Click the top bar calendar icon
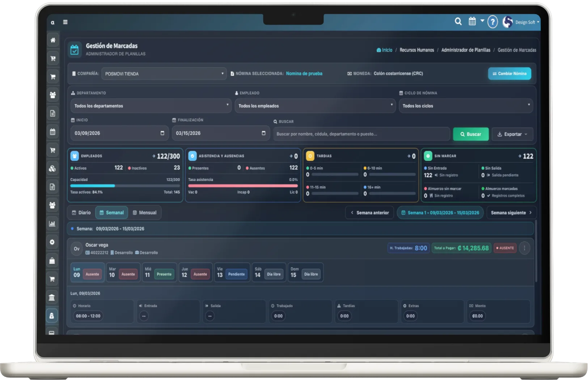The height and width of the screenshot is (382, 588). pos(472,21)
